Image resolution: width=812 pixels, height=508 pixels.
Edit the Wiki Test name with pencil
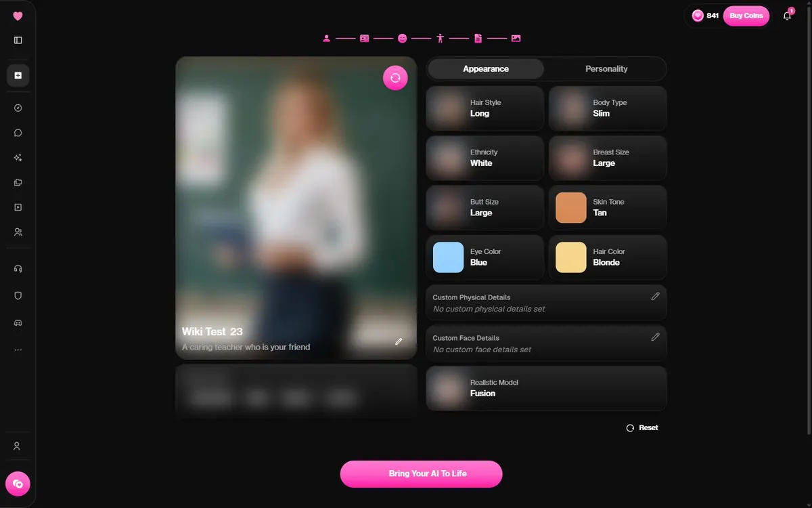[x=399, y=341]
